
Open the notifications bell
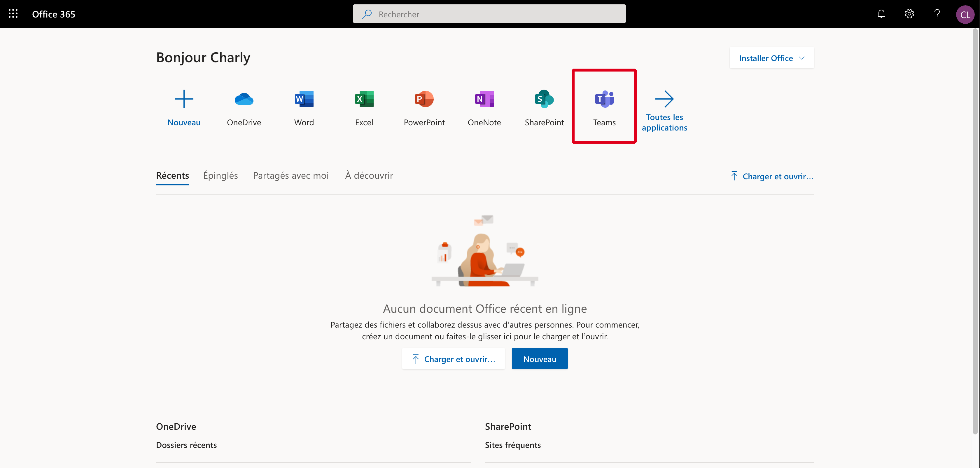(881, 14)
